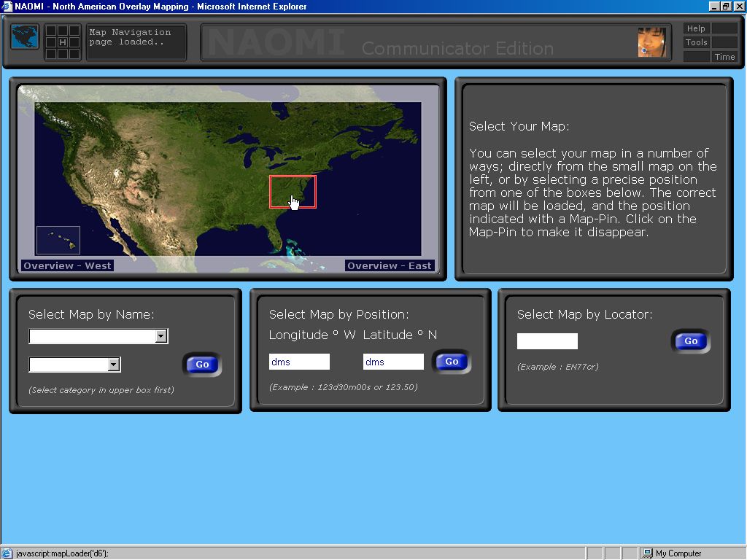Minimize the Internet Explorer window

pyautogui.click(x=713, y=6)
